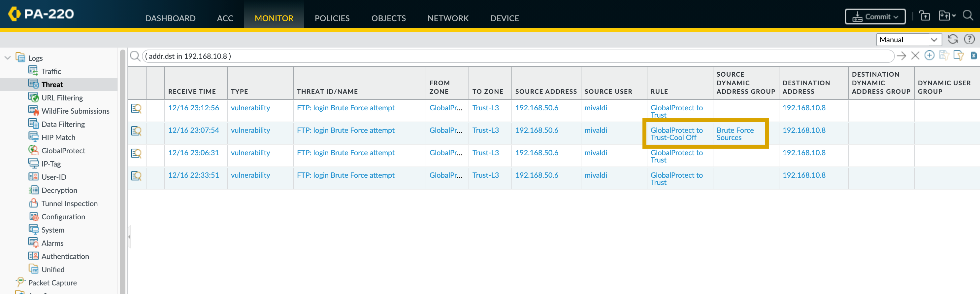Open detailed log view for 23:12:56 entry
The height and width of the screenshot is (294, 980).
pyautogui.click(x=136, y=109)
